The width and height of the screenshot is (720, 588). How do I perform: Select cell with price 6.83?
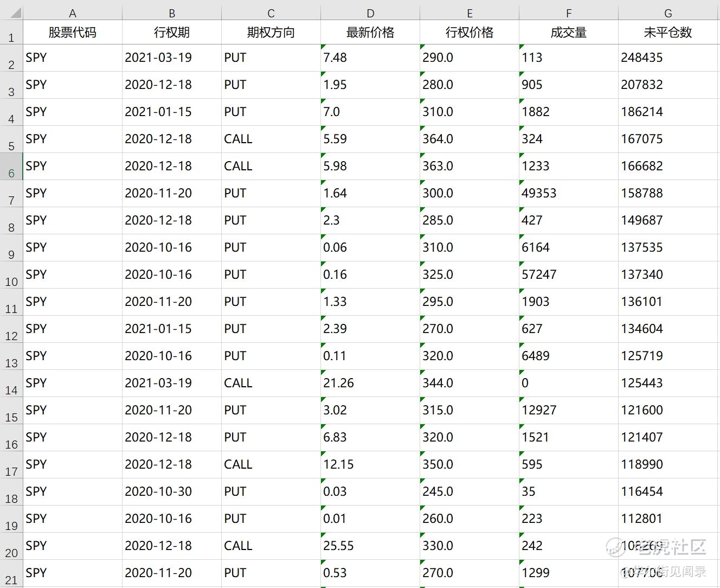(x=370, y=438)
